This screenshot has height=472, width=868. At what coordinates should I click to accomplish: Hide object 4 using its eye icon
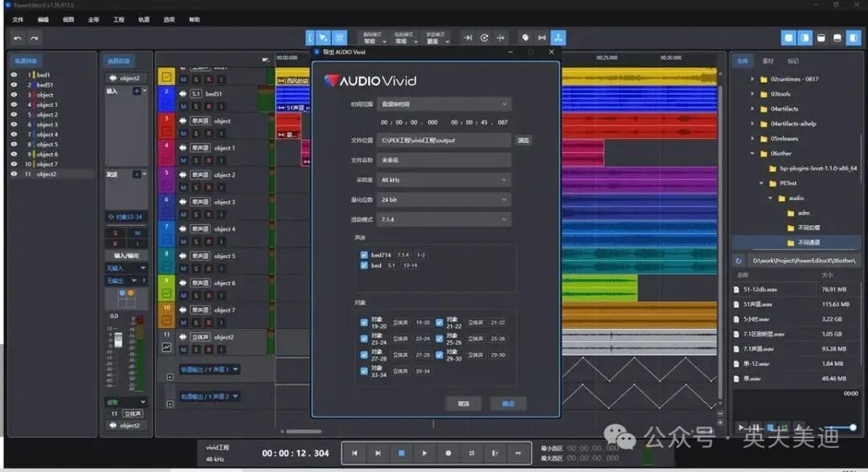coord(14,134)
